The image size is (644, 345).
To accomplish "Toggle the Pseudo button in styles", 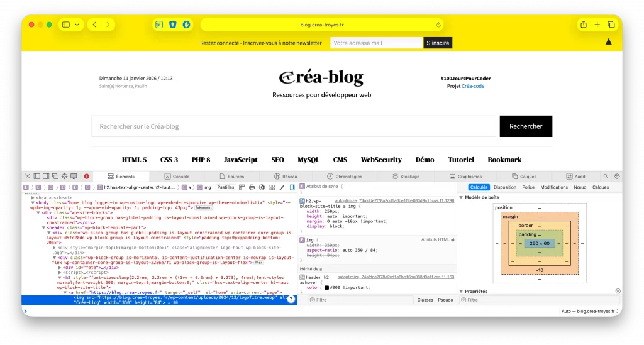I will (445, 300).
